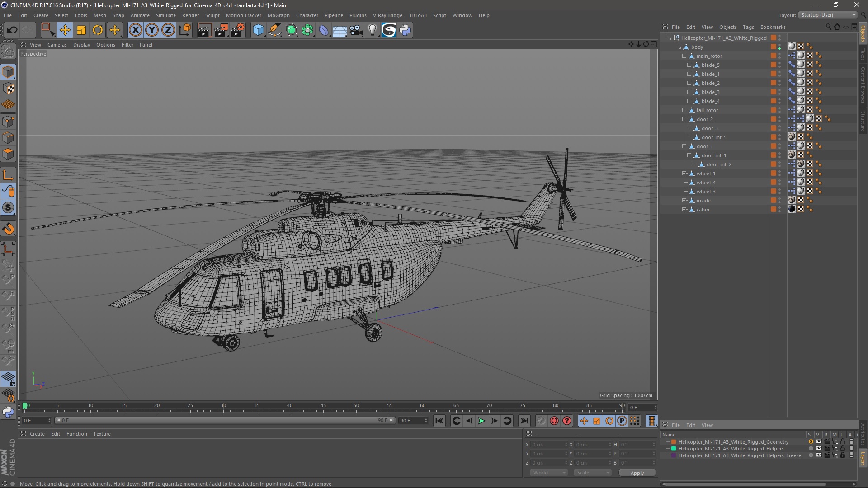Screen dimensions: 868x488
Task: Select the Move tool in top toolbar
Action: coord(65,30)
